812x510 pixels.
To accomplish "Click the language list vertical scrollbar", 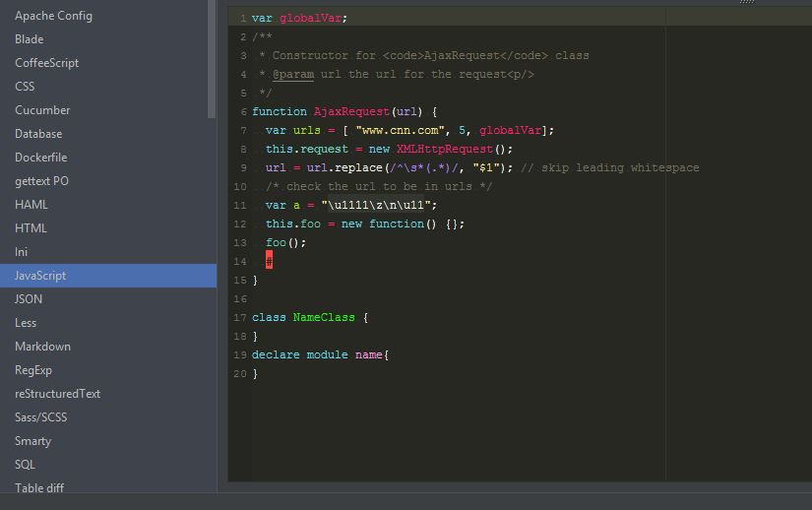I will [212, 59].
